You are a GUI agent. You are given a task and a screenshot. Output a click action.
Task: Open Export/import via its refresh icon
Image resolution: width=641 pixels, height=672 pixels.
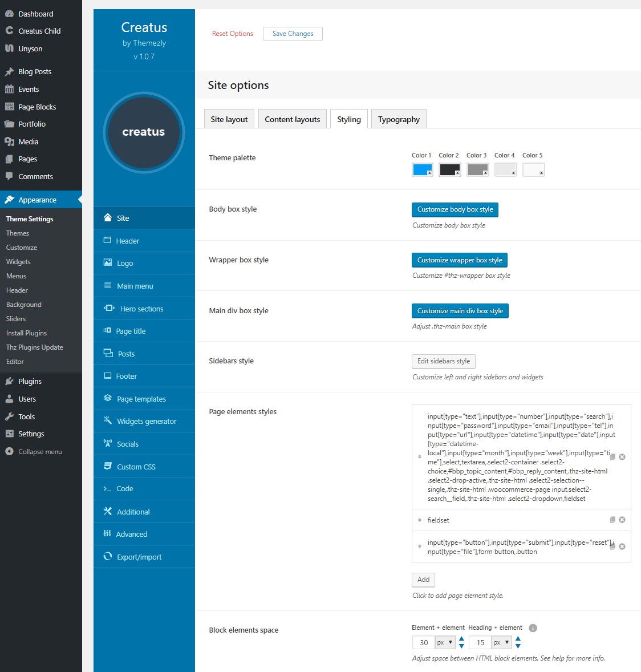point(107,556)
